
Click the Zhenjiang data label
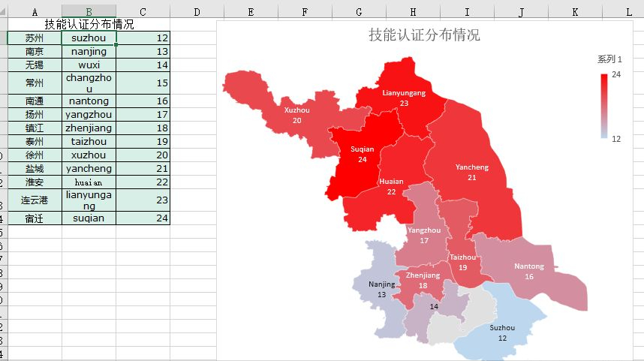[423, 281]
